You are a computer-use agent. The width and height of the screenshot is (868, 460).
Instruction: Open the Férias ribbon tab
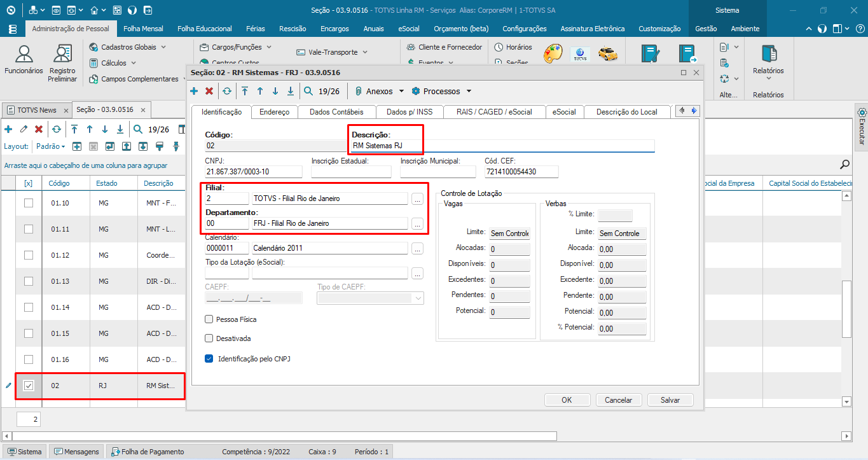coord(255,29)
